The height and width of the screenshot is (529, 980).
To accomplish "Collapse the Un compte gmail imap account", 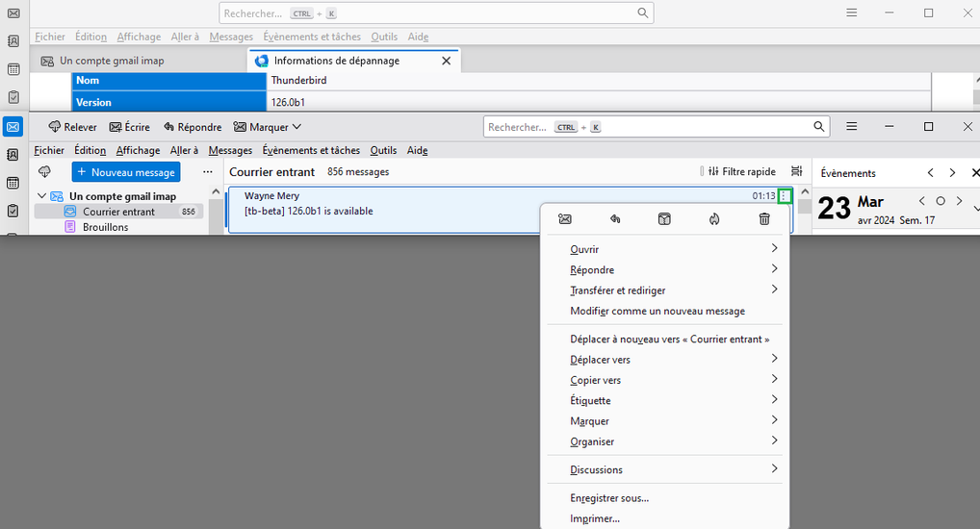I will 42,196.
